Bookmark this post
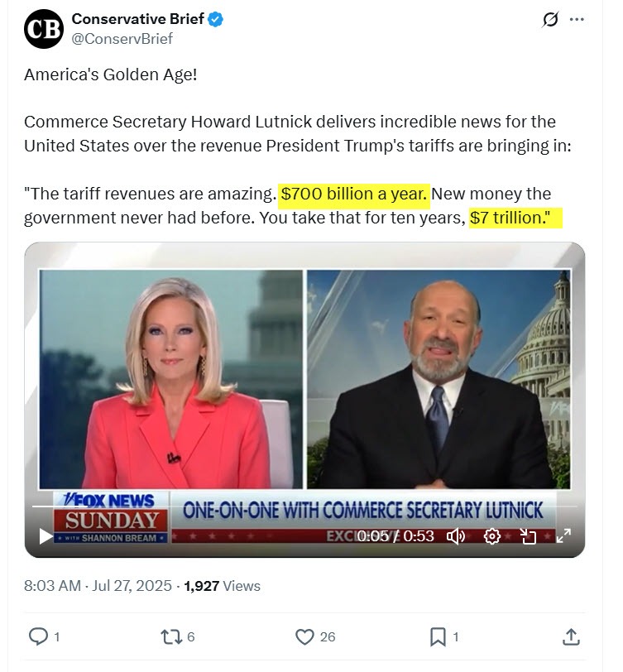This screenshot has width=623, height=672. click(438, 637)
